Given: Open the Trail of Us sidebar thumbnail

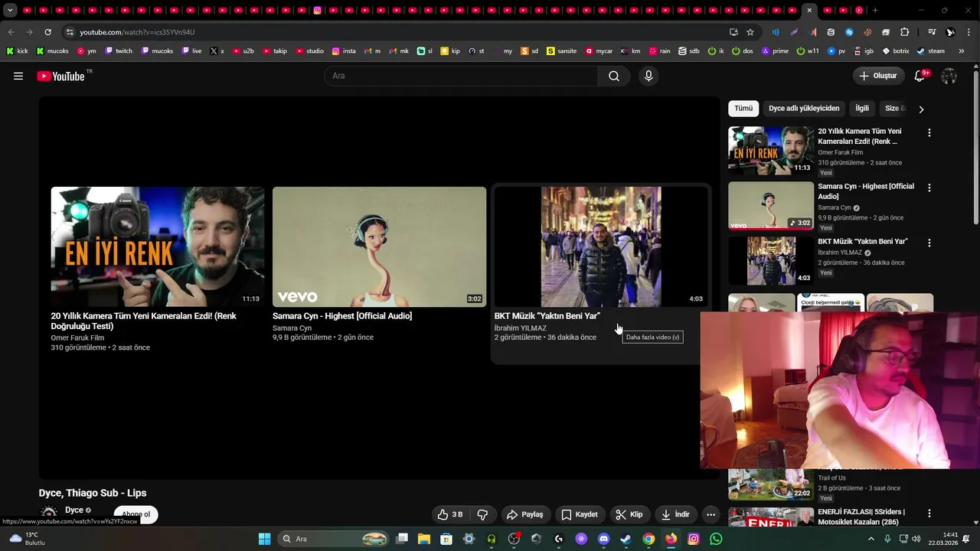Looking at the screenshot, I should coord(771,484).
